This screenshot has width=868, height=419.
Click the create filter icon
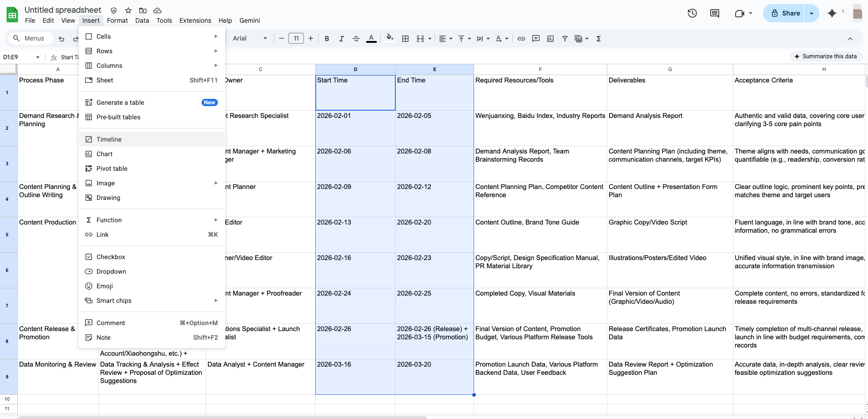click(565, 39)
